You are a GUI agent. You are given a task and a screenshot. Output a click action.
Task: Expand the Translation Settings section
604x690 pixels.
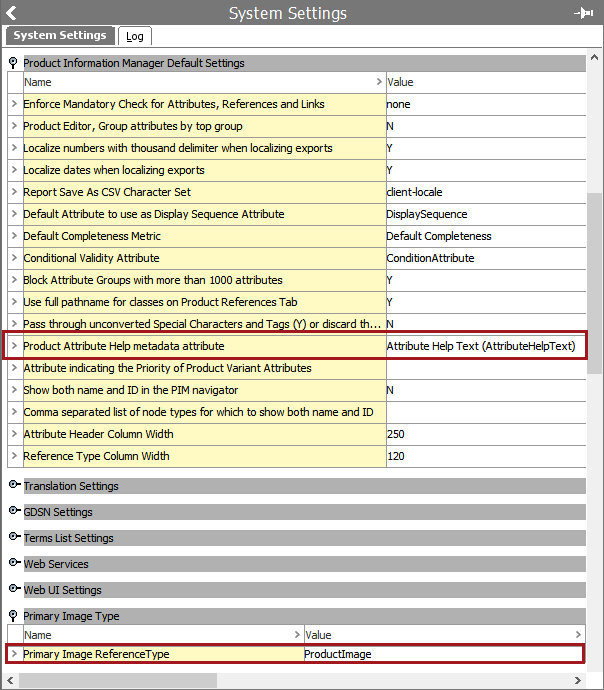15,485
